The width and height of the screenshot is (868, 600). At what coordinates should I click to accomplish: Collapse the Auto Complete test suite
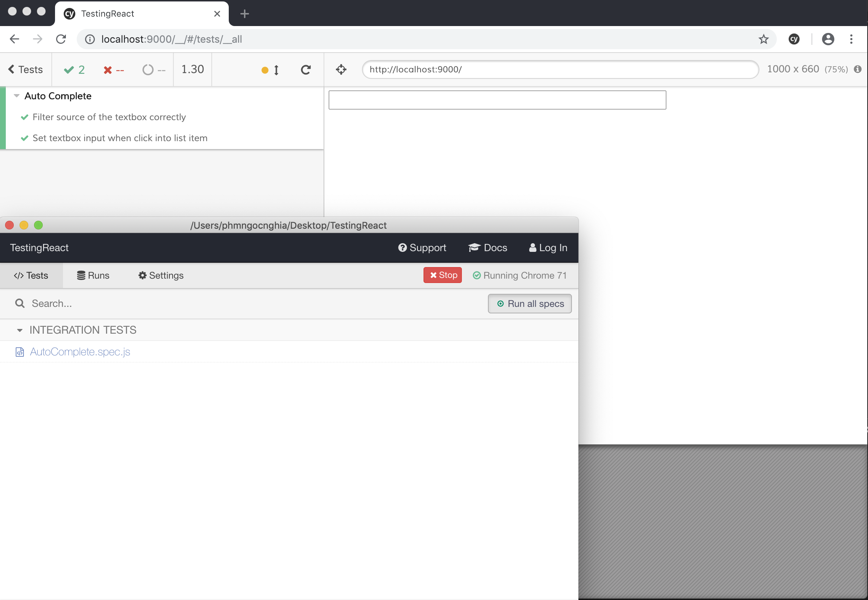coord(17,96)
